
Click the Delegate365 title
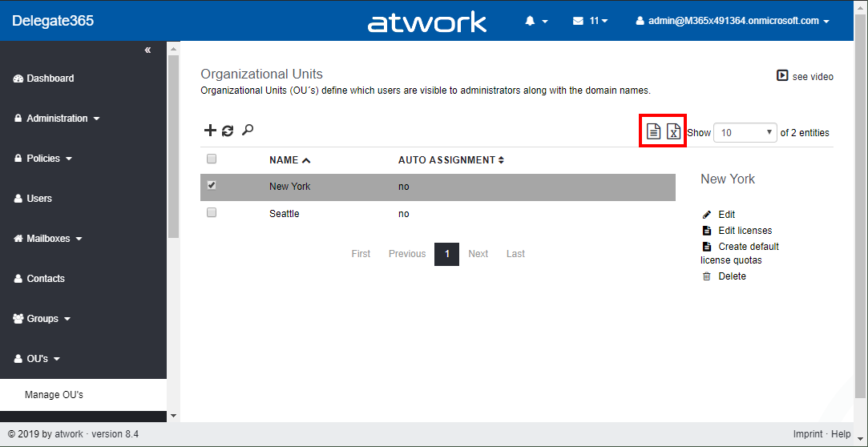[53, 21]
